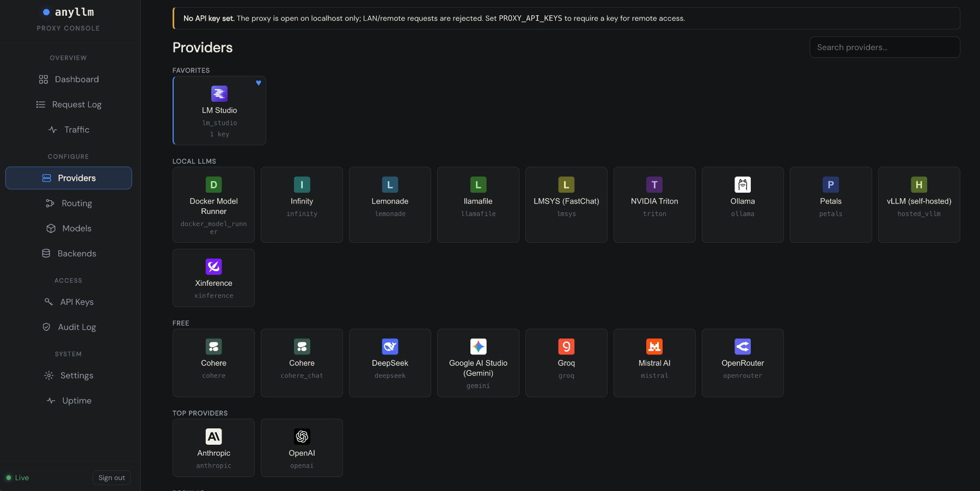Click the Backends database icon
The width and height of the screenshot is (980, 491).
(x=46, y=253)
